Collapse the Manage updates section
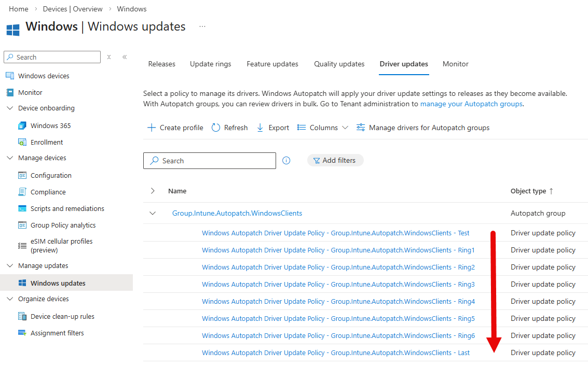The height and width of the screenshot is (367, 588). [x=10, y=265]
